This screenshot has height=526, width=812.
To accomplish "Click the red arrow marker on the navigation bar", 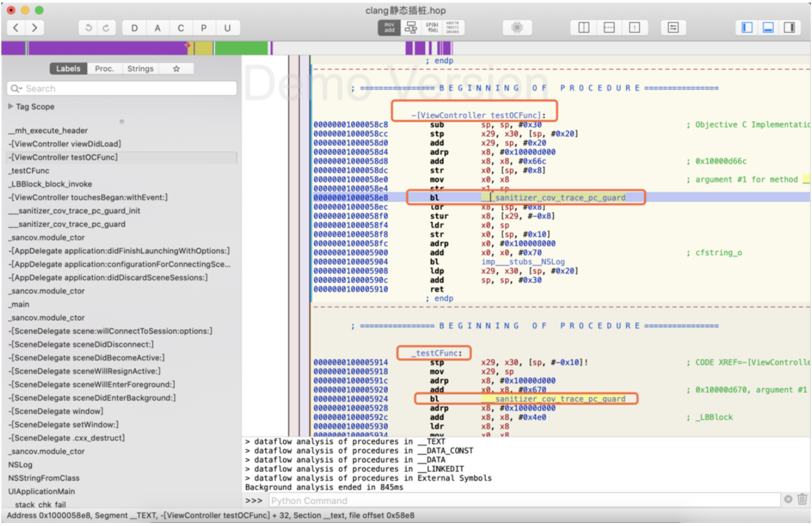I will (187, 45).
